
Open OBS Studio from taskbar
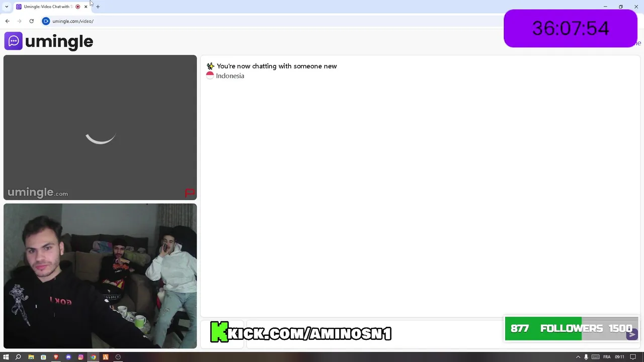pos(118,357)
